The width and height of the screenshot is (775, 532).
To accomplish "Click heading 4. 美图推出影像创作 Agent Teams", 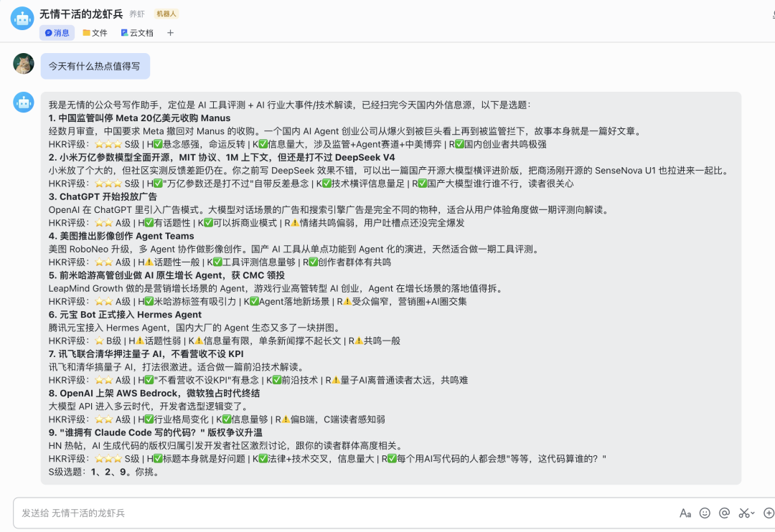I will click(121, 236).
